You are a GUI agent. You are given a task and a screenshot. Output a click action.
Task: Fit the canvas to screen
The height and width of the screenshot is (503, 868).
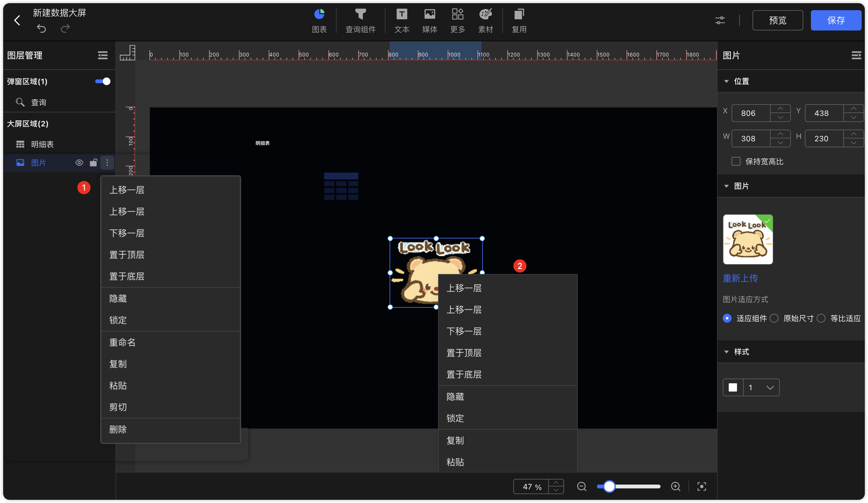coord(701,486)
